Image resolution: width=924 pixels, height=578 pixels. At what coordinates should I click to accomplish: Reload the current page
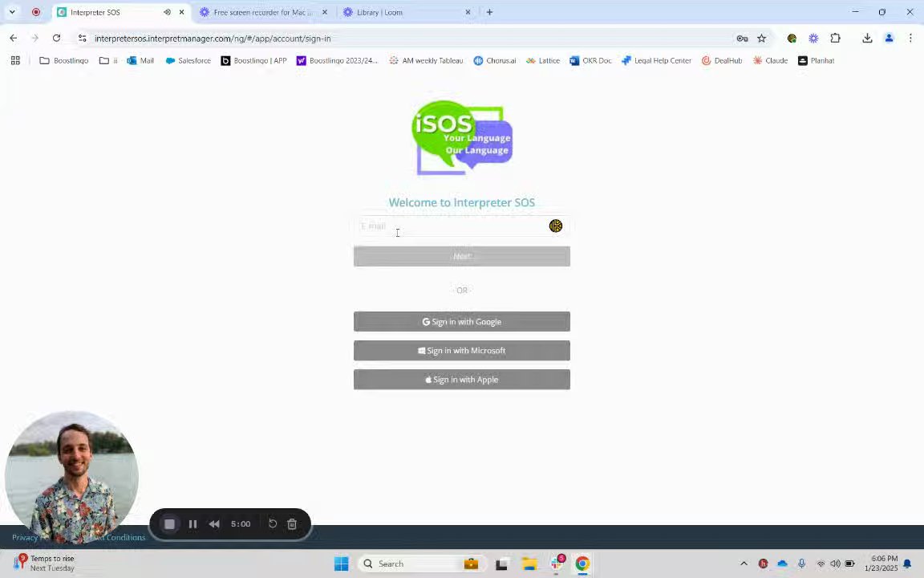coord(57,39)
